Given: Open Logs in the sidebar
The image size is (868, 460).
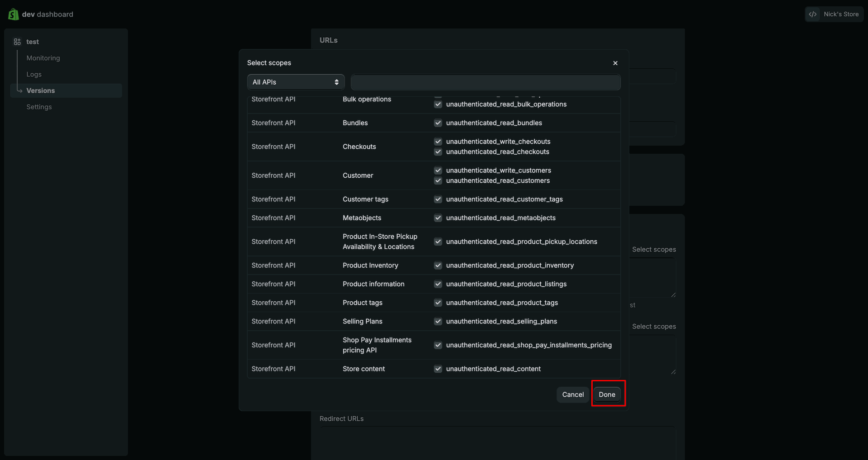Looking at the screenshot, I should [x=34, y=74].
